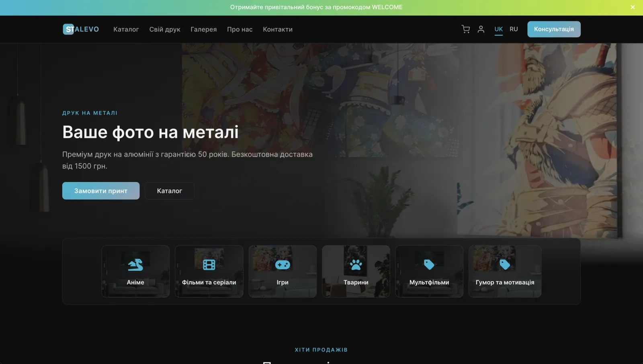This screenshot has height=364, width=643.
Task: Open the Каталог menu item
Action: (x=126, y=29)
